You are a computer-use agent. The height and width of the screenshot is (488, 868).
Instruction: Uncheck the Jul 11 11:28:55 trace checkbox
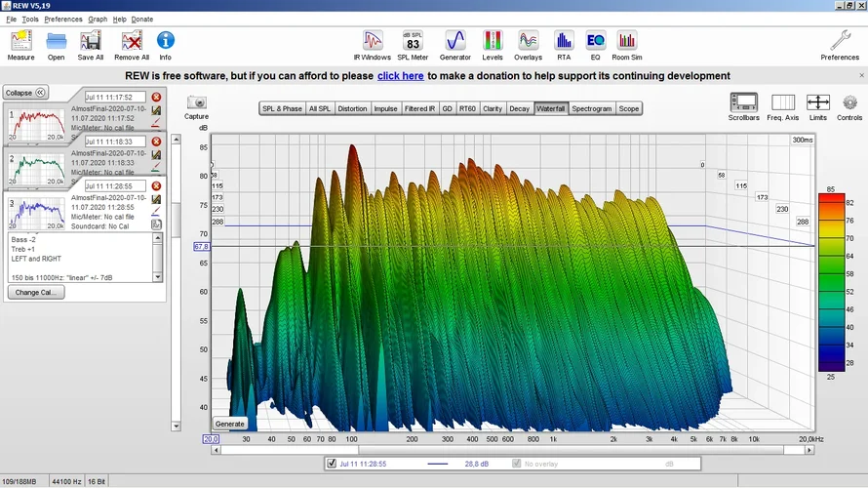tap(333, 464)
